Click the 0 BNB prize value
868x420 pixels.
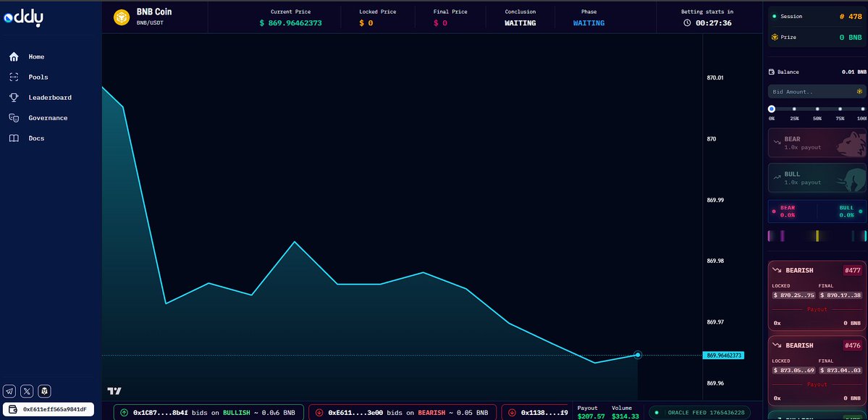click(x=851, y=37)
